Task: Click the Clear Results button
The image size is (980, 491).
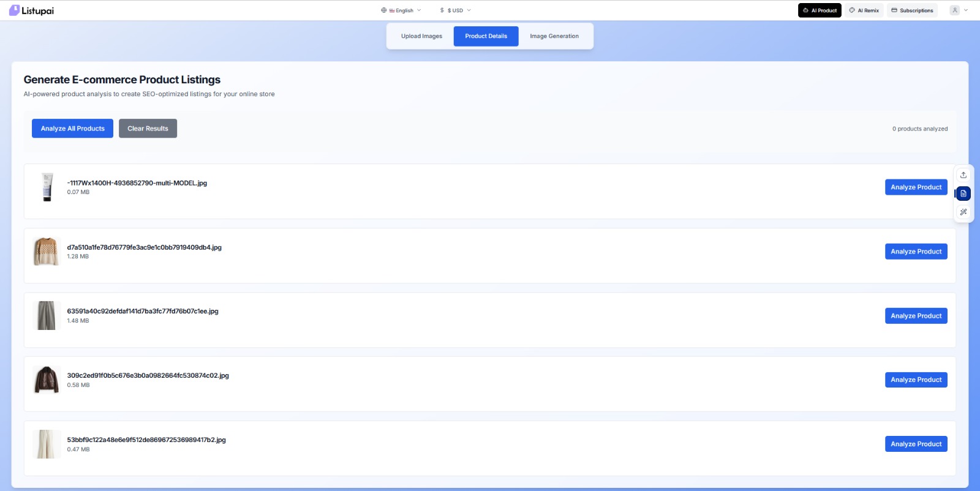Action: pyautogui.click(x=148, y=129)
